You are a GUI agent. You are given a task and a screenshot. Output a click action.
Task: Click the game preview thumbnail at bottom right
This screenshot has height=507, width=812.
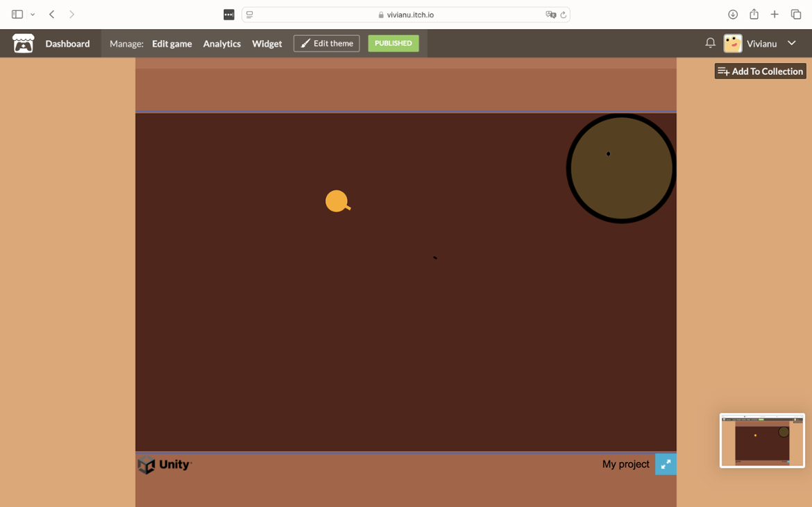pyautogui.click(x=762, y=440)
